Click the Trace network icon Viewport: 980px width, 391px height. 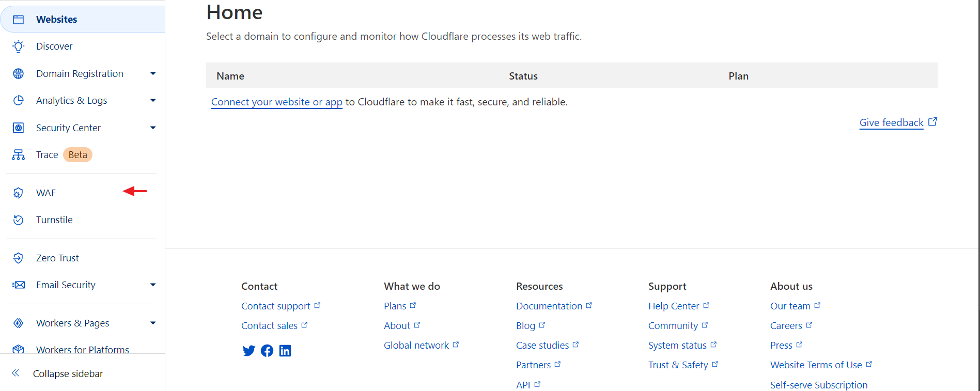(x=19, y=155)
